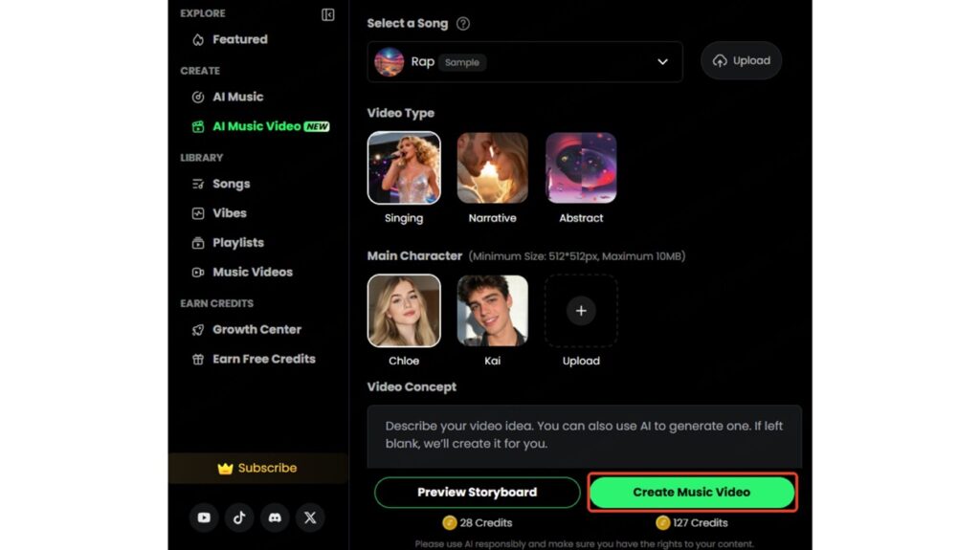This screenshot has height=550, width=980.
Task: Click the 127 Credits coin icon
Action: (662, 522)
